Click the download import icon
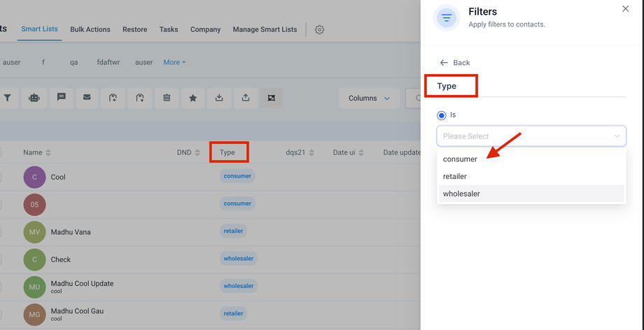Viewport: 644px width, 330px height. click(219, 98)
